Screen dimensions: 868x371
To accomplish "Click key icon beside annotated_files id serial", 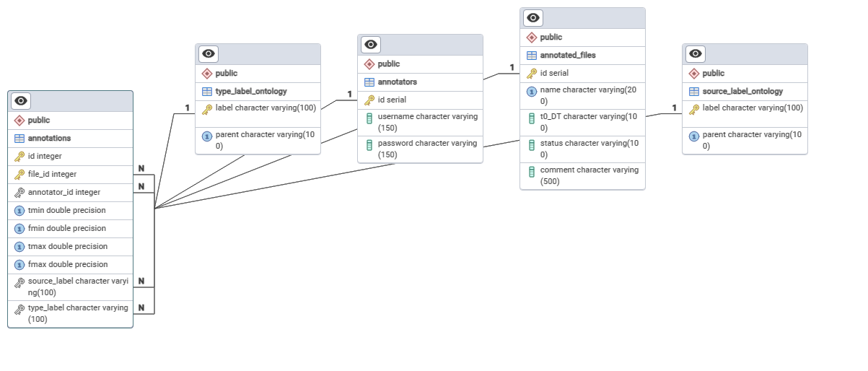I will [x=532, y=73].
